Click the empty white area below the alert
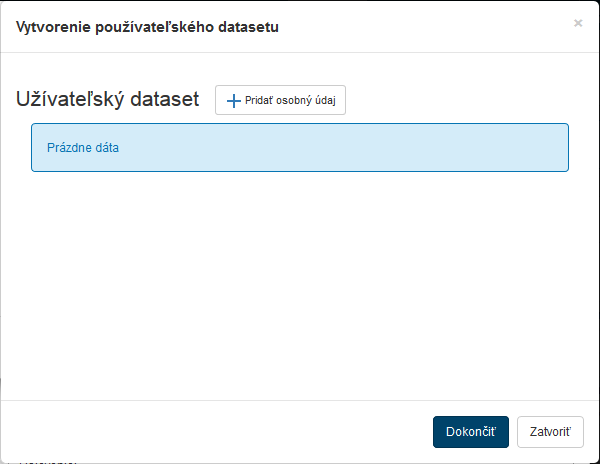600x464 pixels. click(300, 280)
